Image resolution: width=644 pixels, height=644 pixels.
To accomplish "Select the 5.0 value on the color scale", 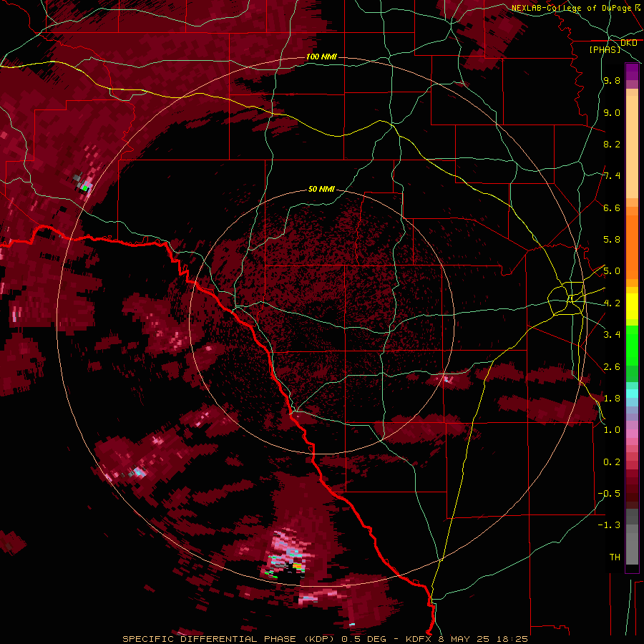I will pos(612,271).
